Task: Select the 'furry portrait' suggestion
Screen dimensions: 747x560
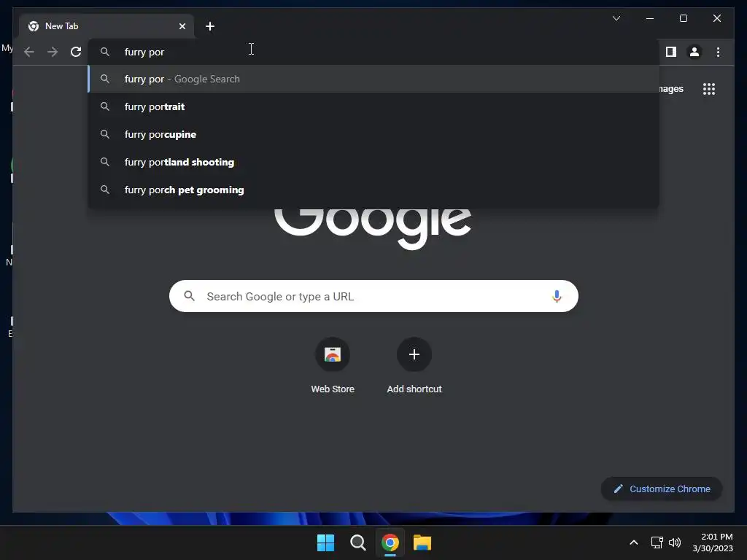Action: (x=373, y=106)
